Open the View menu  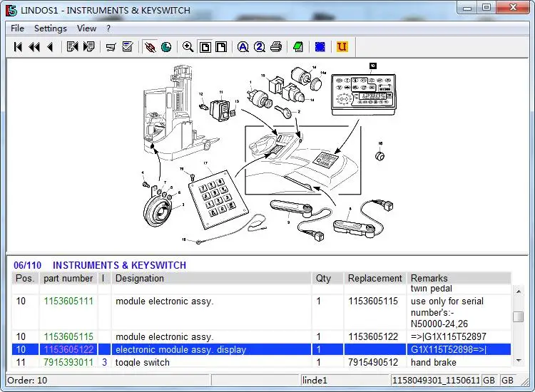pyautogui.click(x=86, y=29)
